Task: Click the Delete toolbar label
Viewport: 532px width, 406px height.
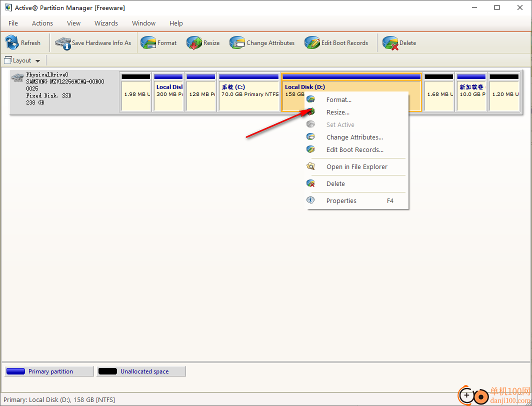Action: coord(408,43)
